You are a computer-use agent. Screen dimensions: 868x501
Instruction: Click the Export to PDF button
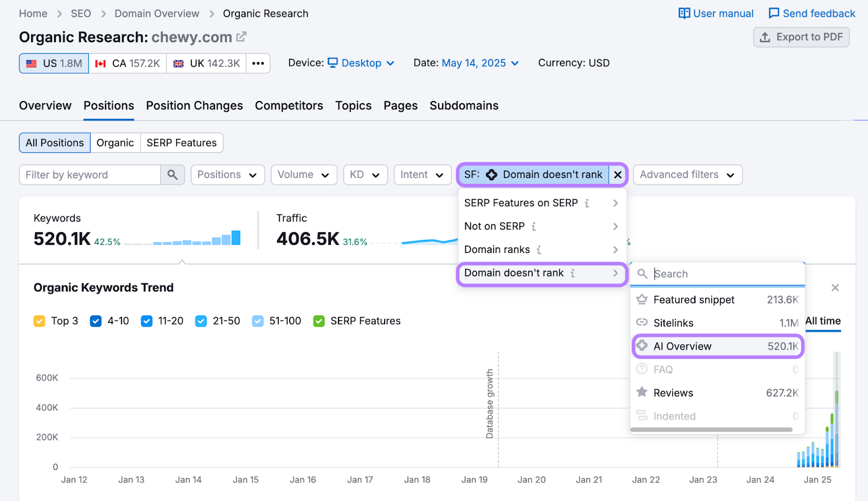click(801, 37)
